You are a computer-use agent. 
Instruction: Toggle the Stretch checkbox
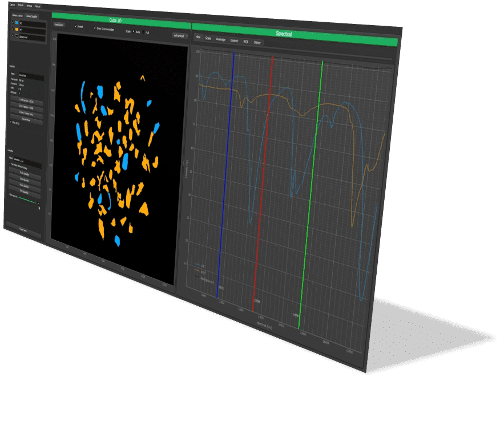point(75,27)
